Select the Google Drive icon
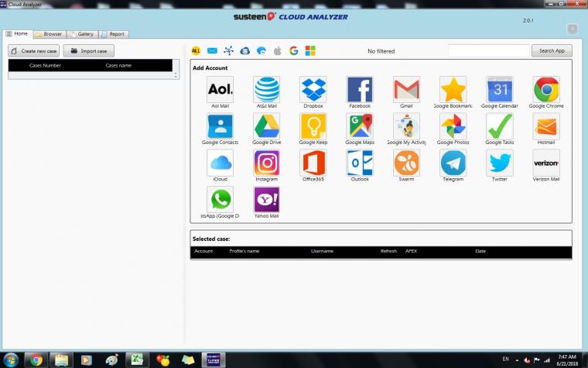The image size is (588, 368). pos(266,126)
